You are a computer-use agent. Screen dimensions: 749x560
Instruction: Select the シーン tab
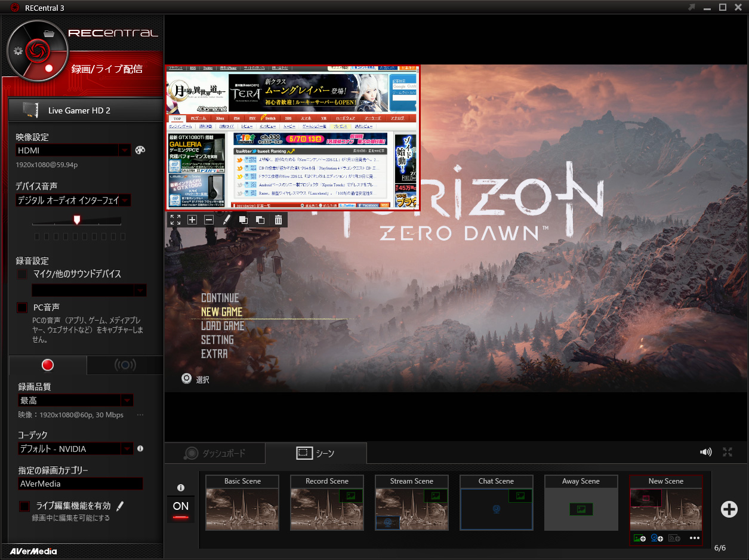pyautogui.click(x=316, y=453)
